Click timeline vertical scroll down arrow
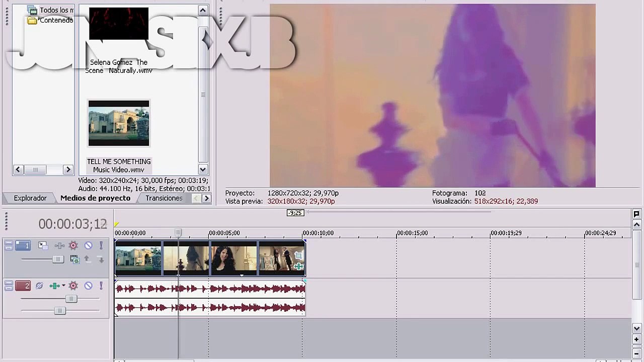Viewport: 644px width, 362px height. [x=636, y=328]
